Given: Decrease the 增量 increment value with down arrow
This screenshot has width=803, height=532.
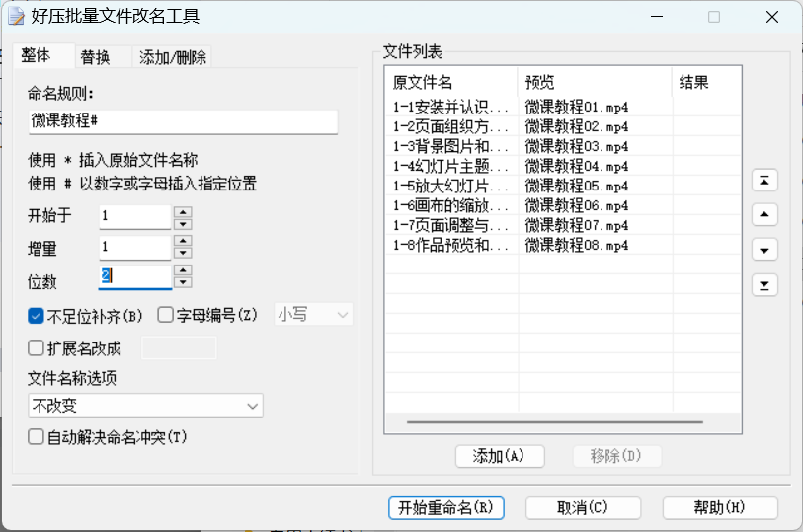Looking at the screenshot, I should [182, 254].
